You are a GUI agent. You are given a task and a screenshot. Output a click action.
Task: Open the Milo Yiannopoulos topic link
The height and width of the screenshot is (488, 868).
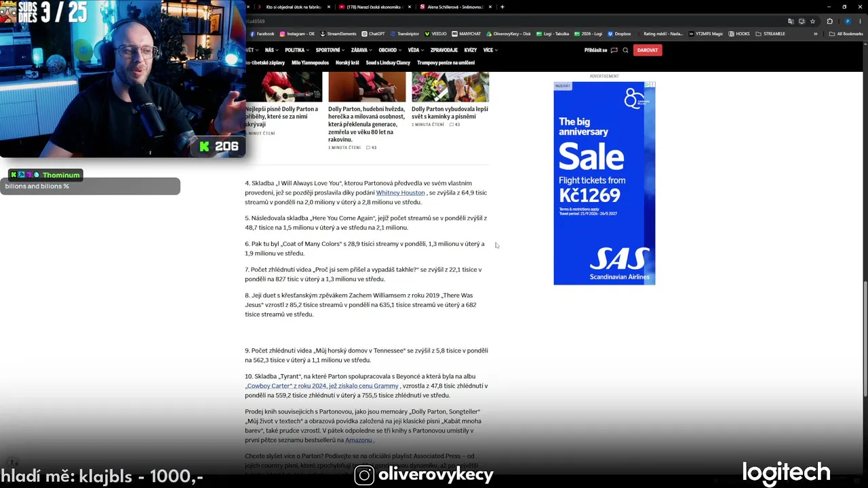311,63
